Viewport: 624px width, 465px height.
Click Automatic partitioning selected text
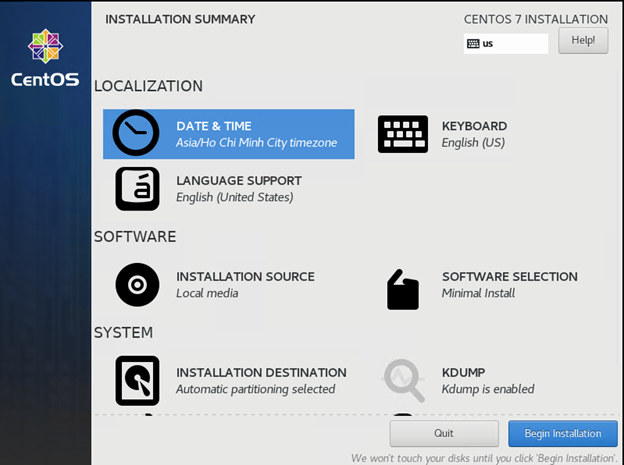coord(255,389)
